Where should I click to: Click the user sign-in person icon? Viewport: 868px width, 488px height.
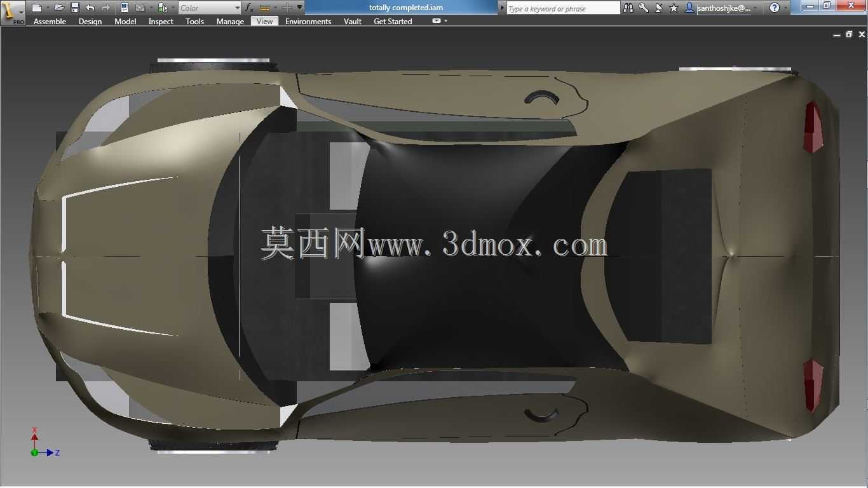pyautogui.click(x=689, y=8)
